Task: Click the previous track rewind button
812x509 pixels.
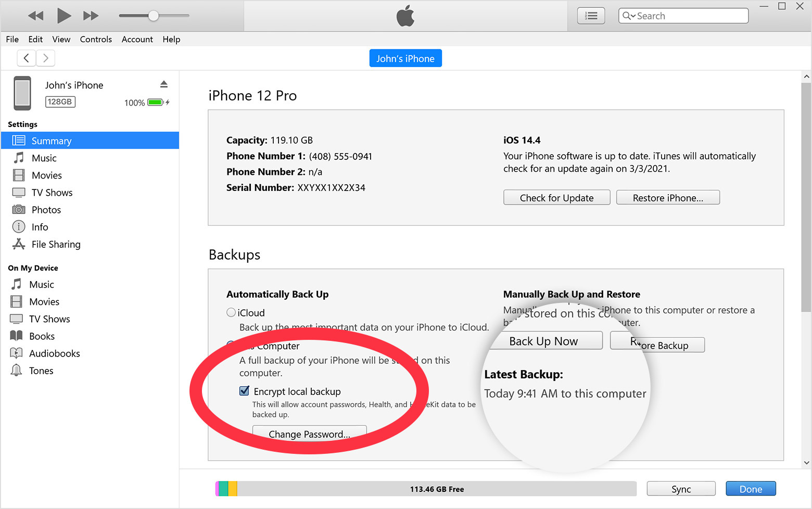Action: [x=35, y=16]
